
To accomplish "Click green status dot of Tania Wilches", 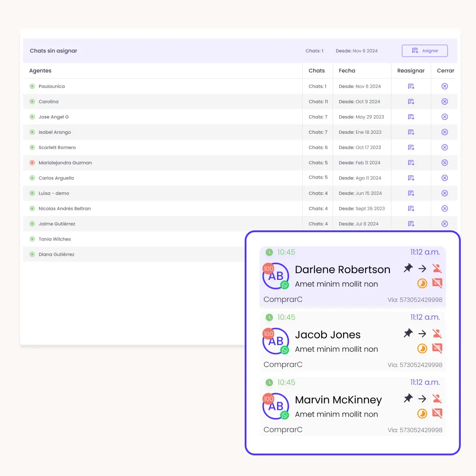I will point(32,239).
